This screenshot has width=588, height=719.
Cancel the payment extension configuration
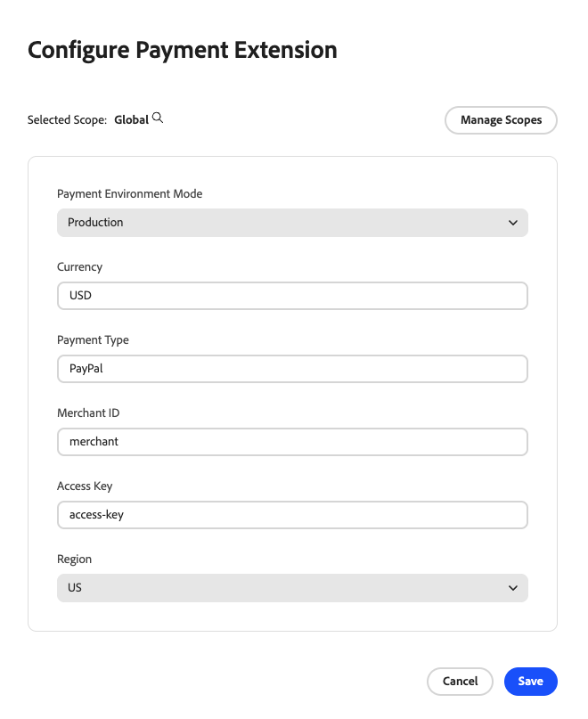click(460, 682)
